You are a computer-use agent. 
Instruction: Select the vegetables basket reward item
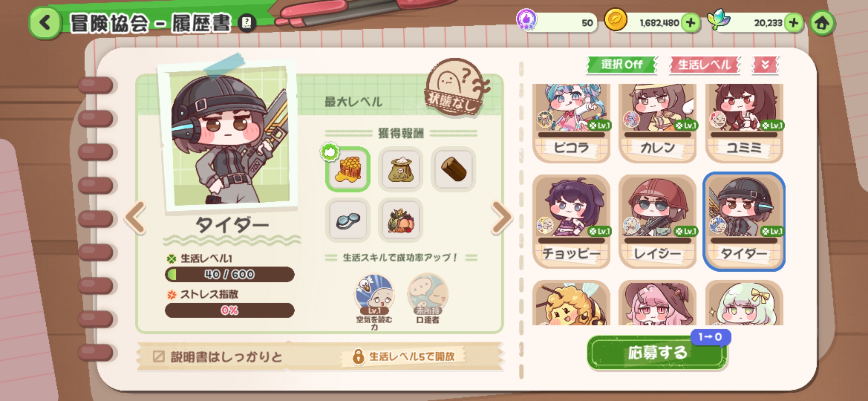[401, 220]
